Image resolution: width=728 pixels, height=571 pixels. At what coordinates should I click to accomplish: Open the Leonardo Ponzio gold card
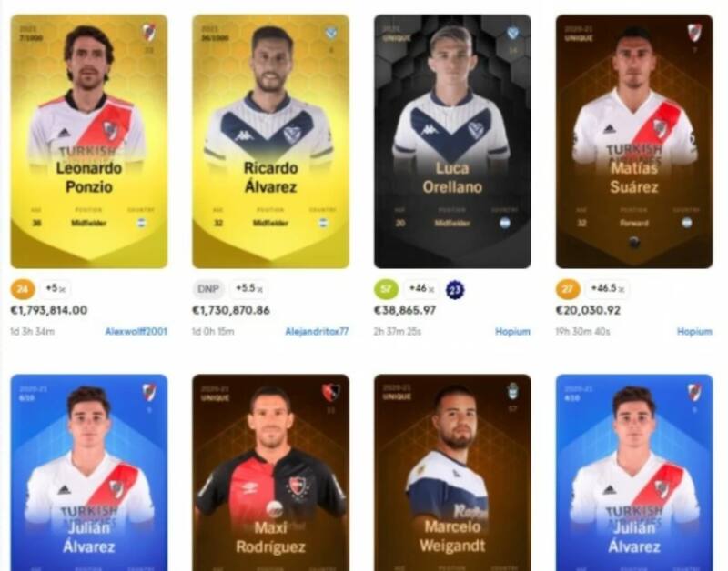point(89,142)
